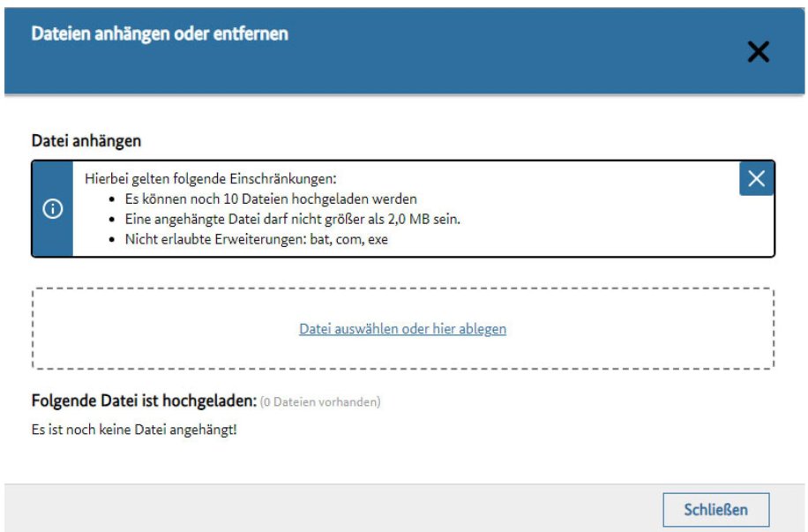The width and height of the screenshot is (808, 532).
Task: Click 'Hierbei gelten folgende Einschränkungen' text
Action: tap(211, 178)
